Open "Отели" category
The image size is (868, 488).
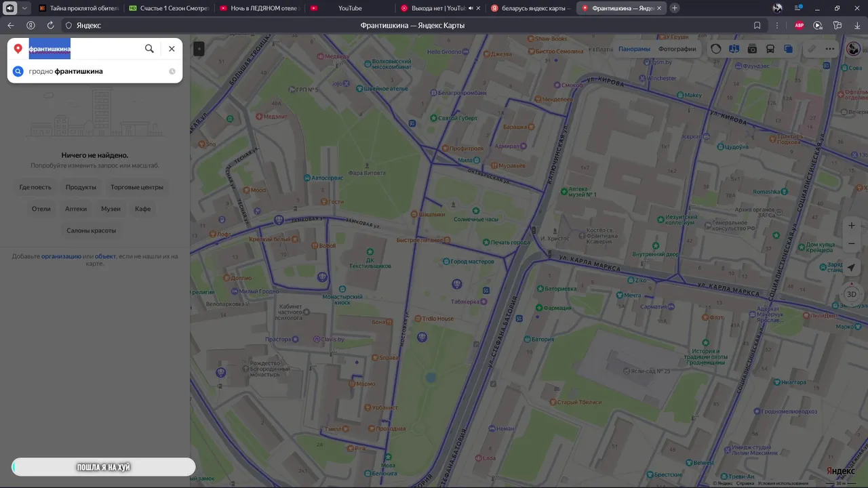pos(41,209)
